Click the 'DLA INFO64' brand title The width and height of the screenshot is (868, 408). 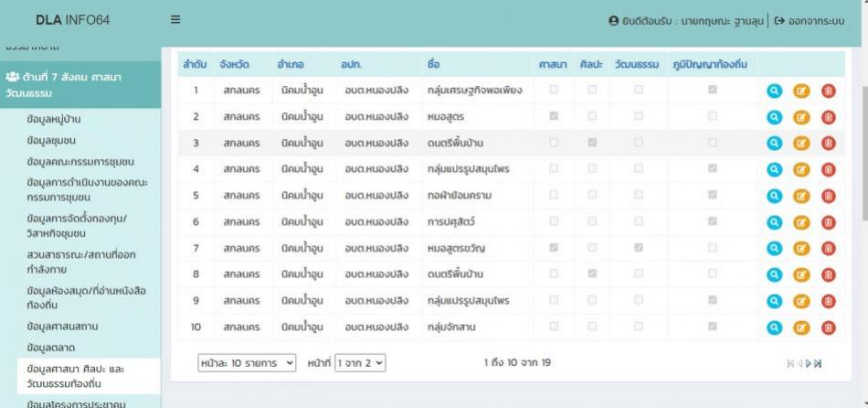click(71, 19)
